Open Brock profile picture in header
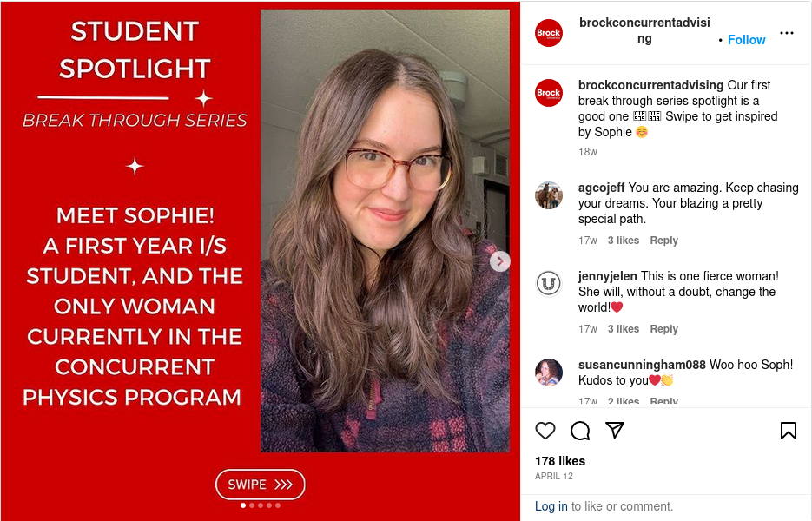This screenshot has height=521, width=812. click(x=548, y=33)
